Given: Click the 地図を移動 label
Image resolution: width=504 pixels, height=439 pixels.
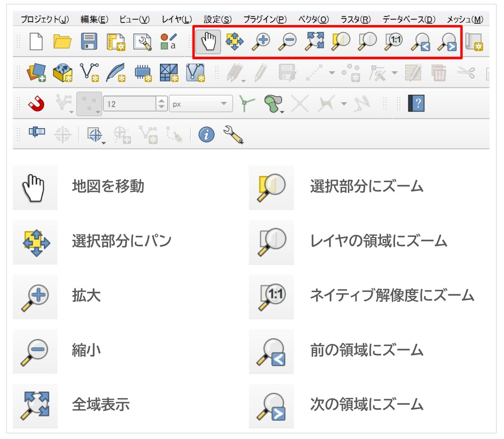Looking at the screenshot, I should 108,186.
